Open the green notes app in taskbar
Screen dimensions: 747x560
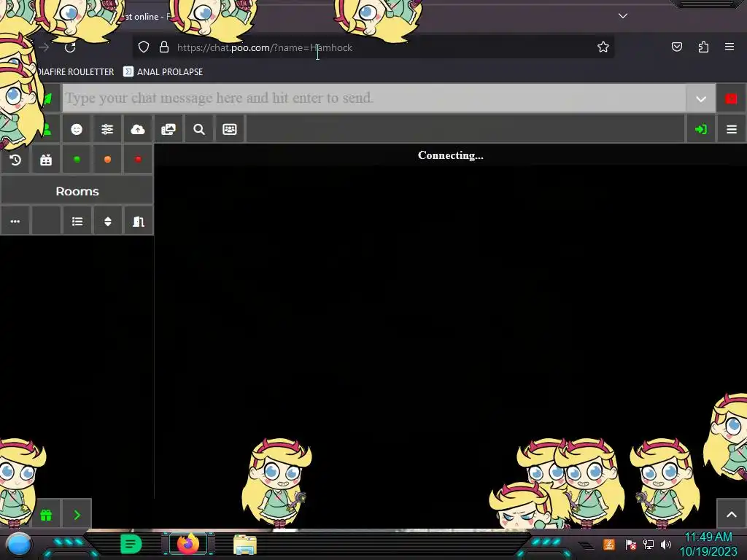(131, 544)
